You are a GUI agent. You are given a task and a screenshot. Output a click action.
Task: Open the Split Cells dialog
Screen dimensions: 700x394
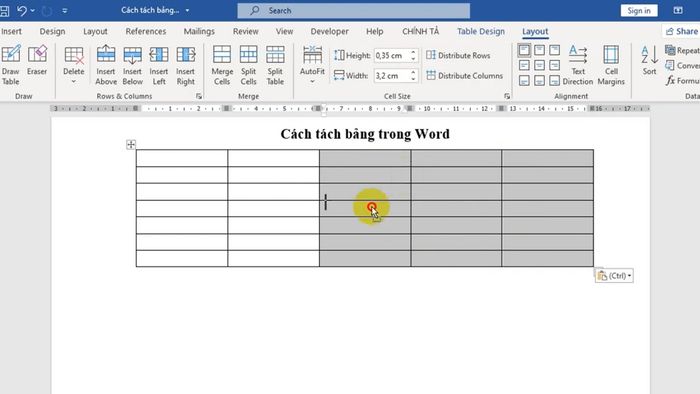[x=248, y=65]
